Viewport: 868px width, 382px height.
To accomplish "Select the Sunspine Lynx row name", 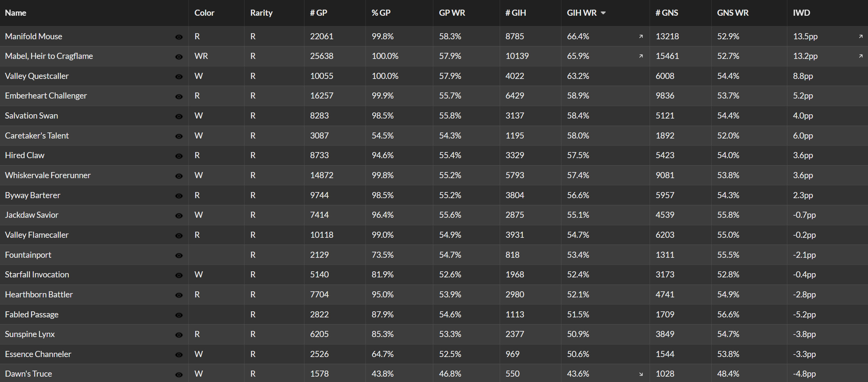I will [x=30, y=334].
